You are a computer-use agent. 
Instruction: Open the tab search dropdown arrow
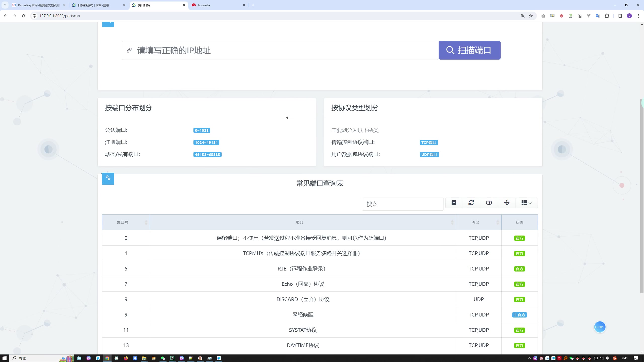(x=5, y=5)
